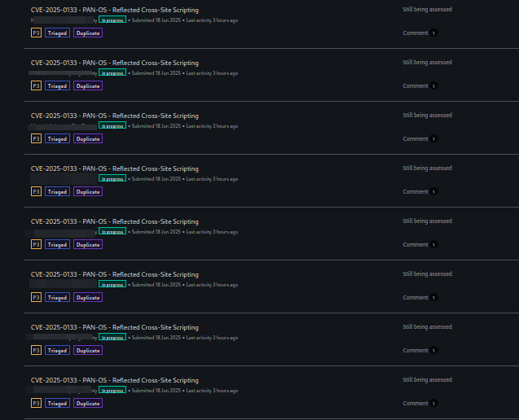Click the In progress status badge in the second submission

[x=112, y=72]
